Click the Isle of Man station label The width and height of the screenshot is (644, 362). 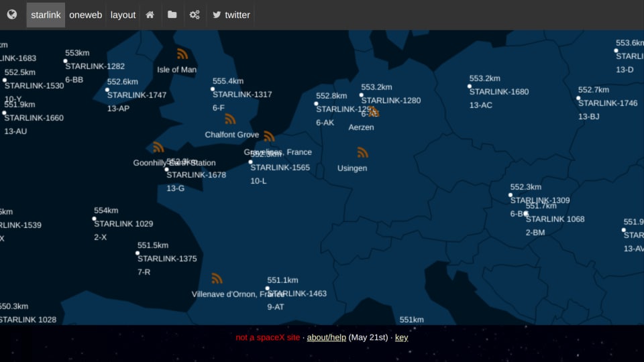(x=176, y=70)
